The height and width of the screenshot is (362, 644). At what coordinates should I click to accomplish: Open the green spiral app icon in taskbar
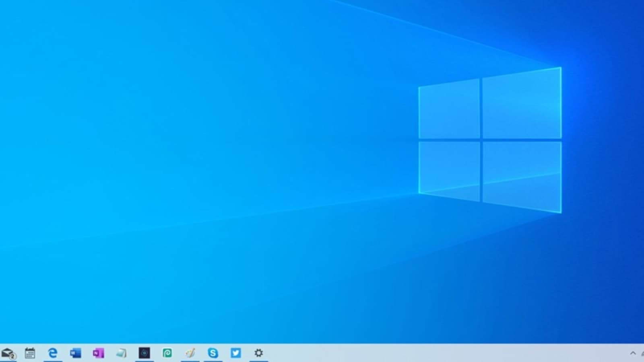pyautogui.click(x=167, y=353)
